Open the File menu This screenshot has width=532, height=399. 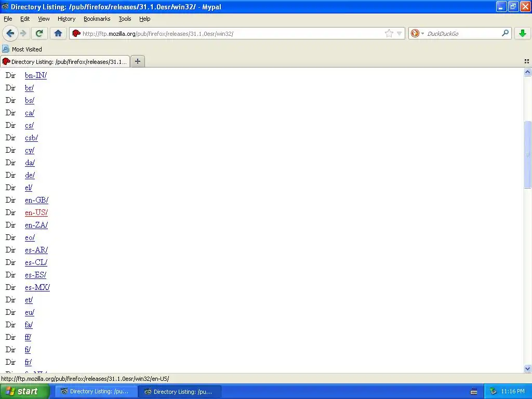click(8, 19)
